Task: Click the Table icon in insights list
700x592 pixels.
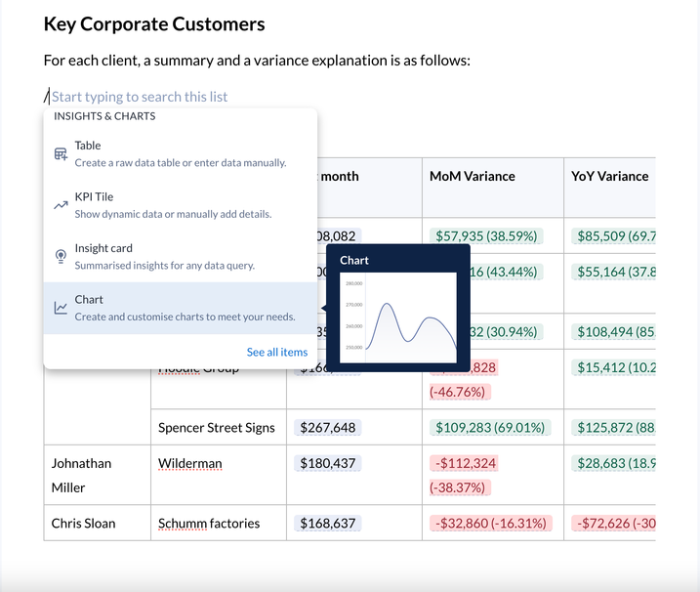Action: 61,154
